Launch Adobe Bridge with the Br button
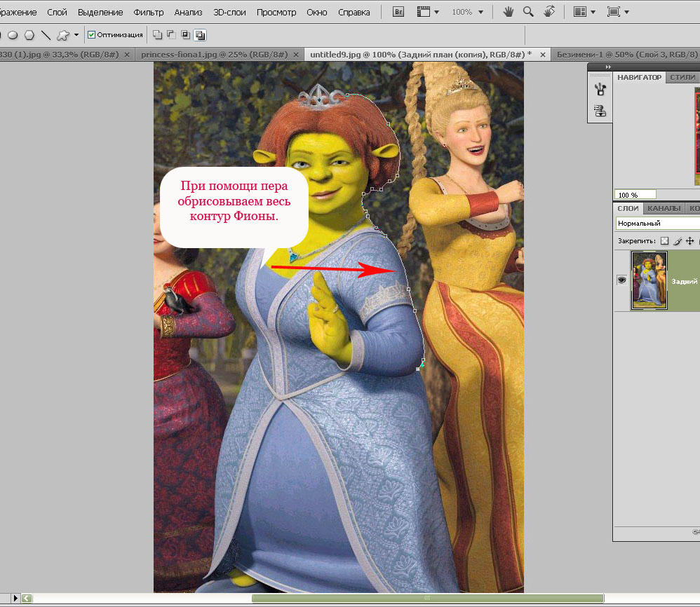This screenshot has width=700, height=607. click(x=398, y=12)
